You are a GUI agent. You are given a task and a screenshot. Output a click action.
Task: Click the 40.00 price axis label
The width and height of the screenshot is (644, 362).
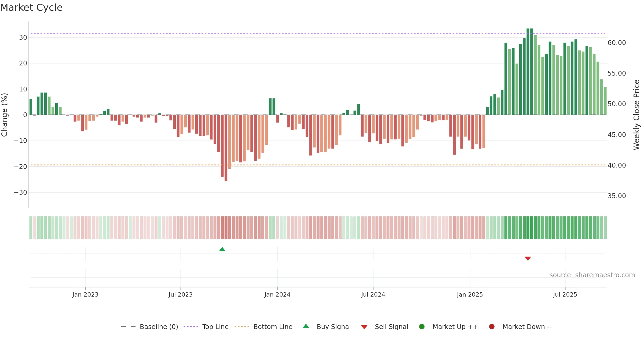click(x=617, y=165)
